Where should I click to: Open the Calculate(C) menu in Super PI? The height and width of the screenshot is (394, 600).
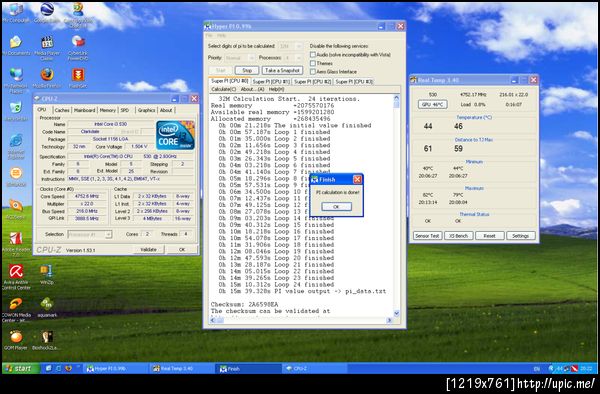coord(223,89)
